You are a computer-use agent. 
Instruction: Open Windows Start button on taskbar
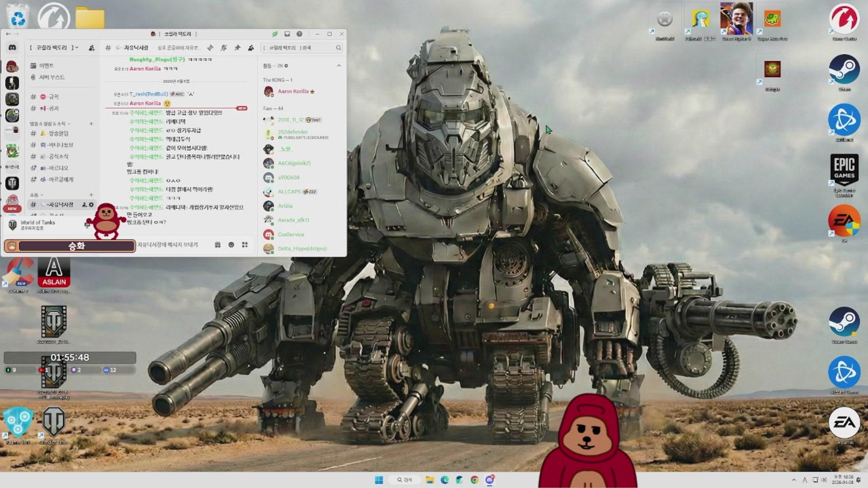pos(379,479)
